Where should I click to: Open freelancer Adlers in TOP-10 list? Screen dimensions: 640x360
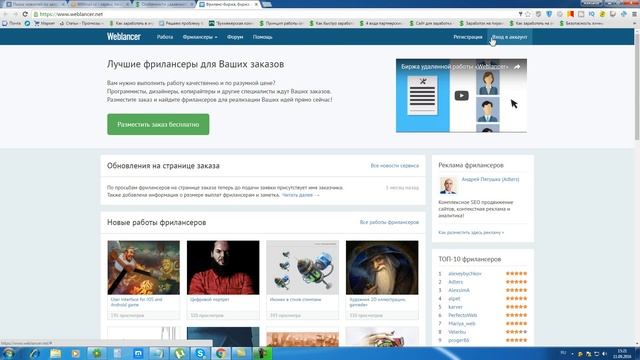click(x=456, y=282)
